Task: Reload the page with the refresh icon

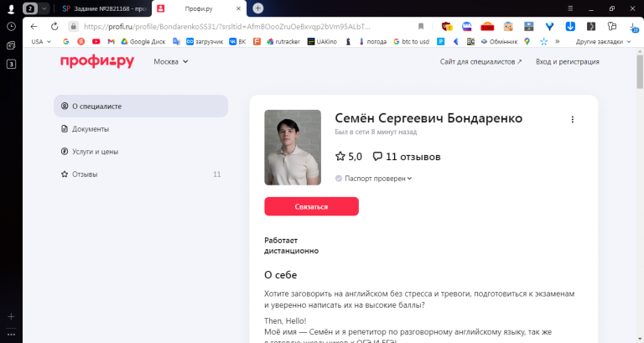Action: 55,27
